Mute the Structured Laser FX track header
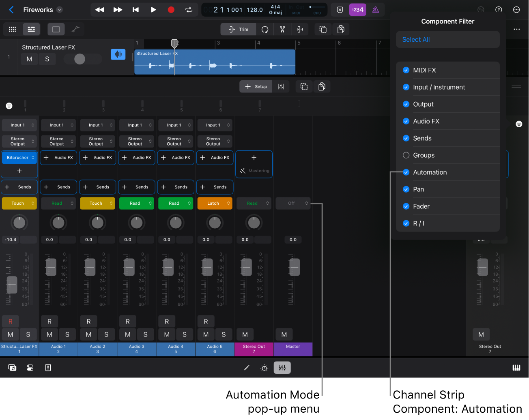Screen dimensions: 529x420 tap(29, 59)
